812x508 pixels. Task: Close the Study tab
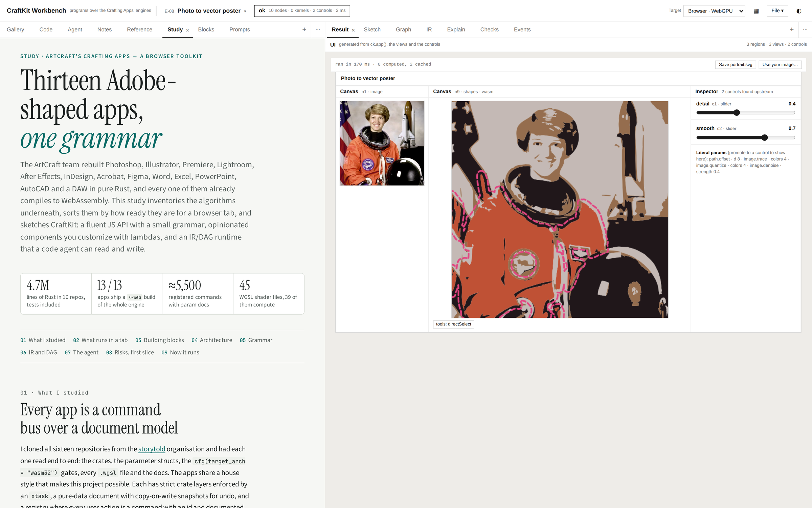(x=187, y=30)
